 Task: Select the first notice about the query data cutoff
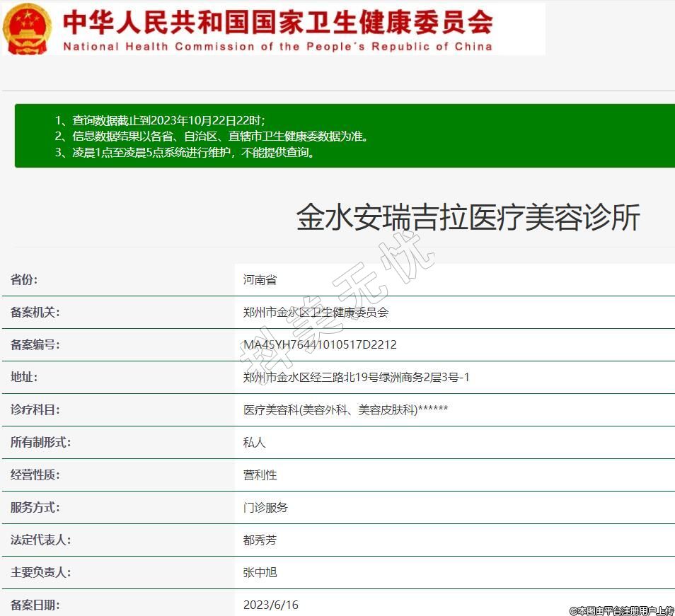pyautogui.click(x=160, y=120)
